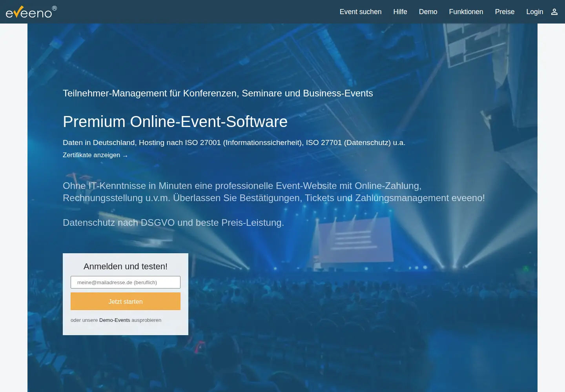Viewport: 565px width, 392px height.
Task: View the Preise page
Action: tap(505, 12)
